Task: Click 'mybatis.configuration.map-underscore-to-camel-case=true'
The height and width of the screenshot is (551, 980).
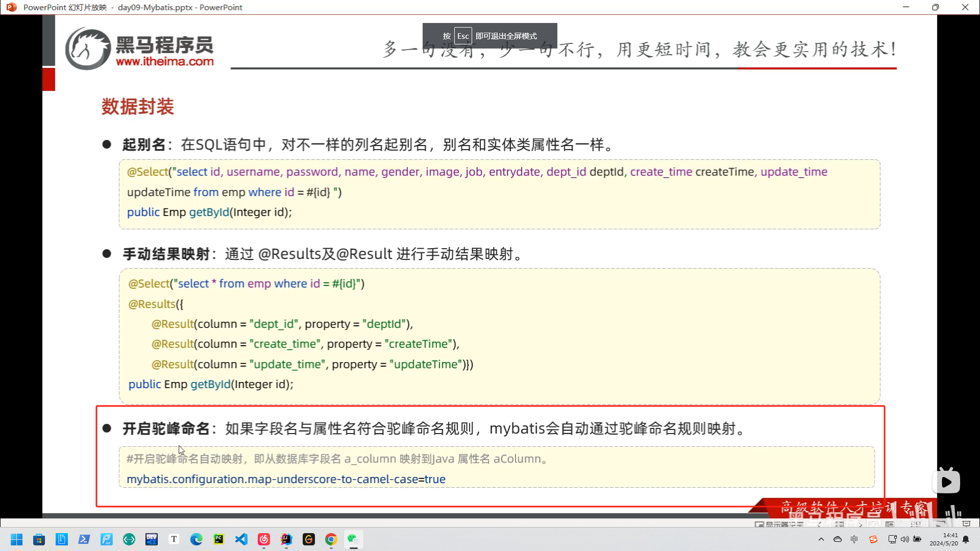Action: 286,479
